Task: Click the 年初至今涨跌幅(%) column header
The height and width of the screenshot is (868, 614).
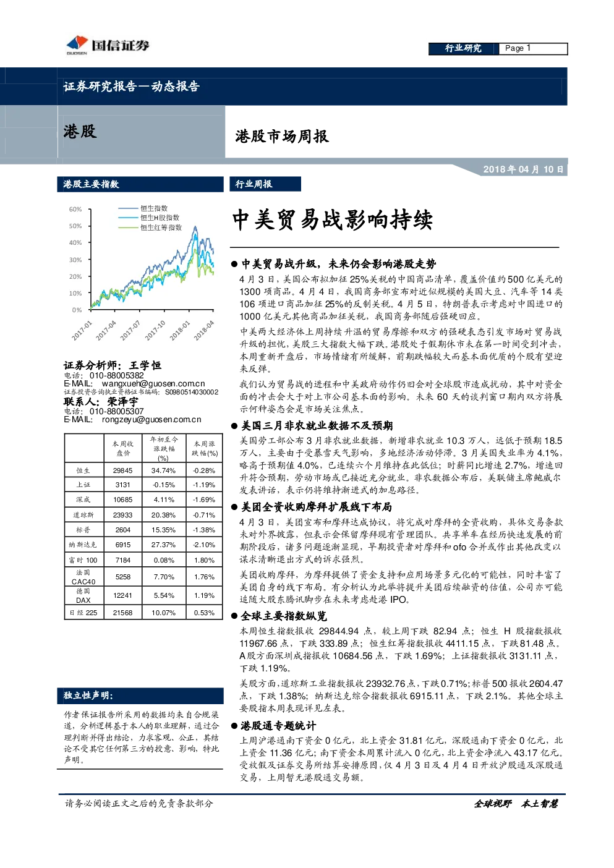Action: point(164,448)
